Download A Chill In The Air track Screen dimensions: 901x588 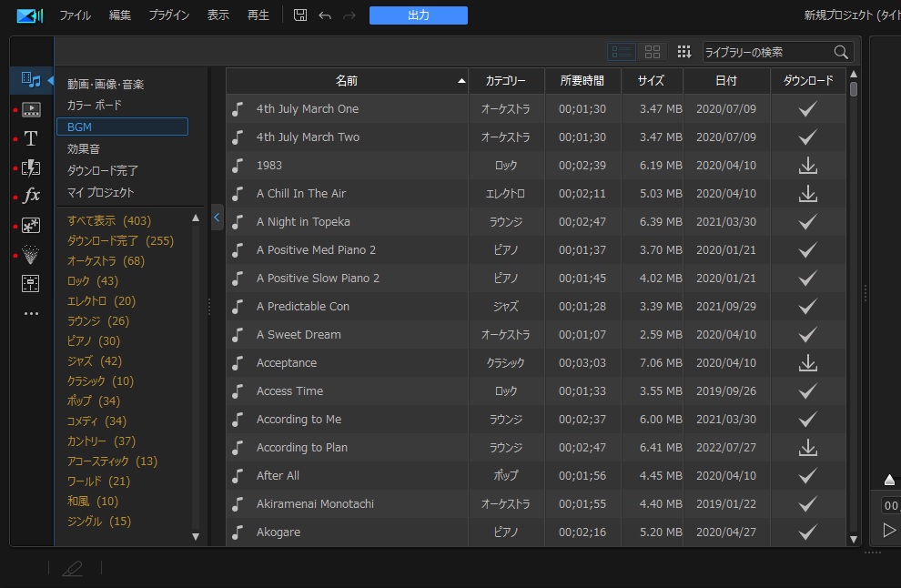coord(808,194)
